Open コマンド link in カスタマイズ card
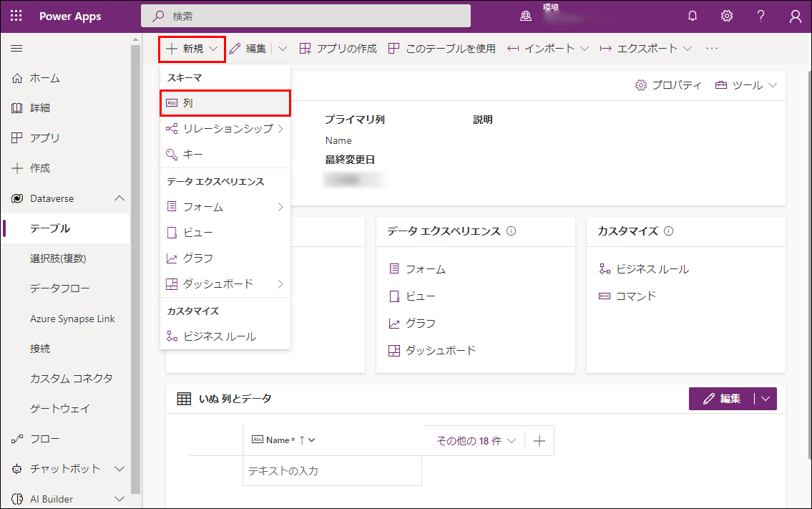This screenshot has width=812, height=509. point(627,296)
